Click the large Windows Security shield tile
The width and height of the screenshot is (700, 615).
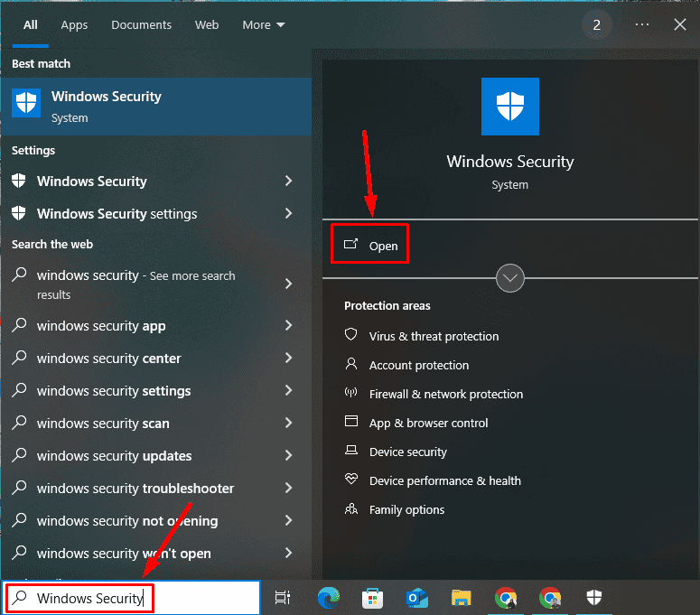pos(509,107)
